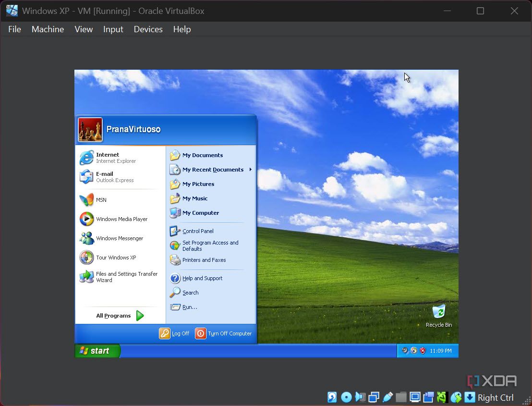Viewport: 532px width, 406px height.
Task: Click the USB devices status icon
Action: pyautogui.click(x=387, y=397)
